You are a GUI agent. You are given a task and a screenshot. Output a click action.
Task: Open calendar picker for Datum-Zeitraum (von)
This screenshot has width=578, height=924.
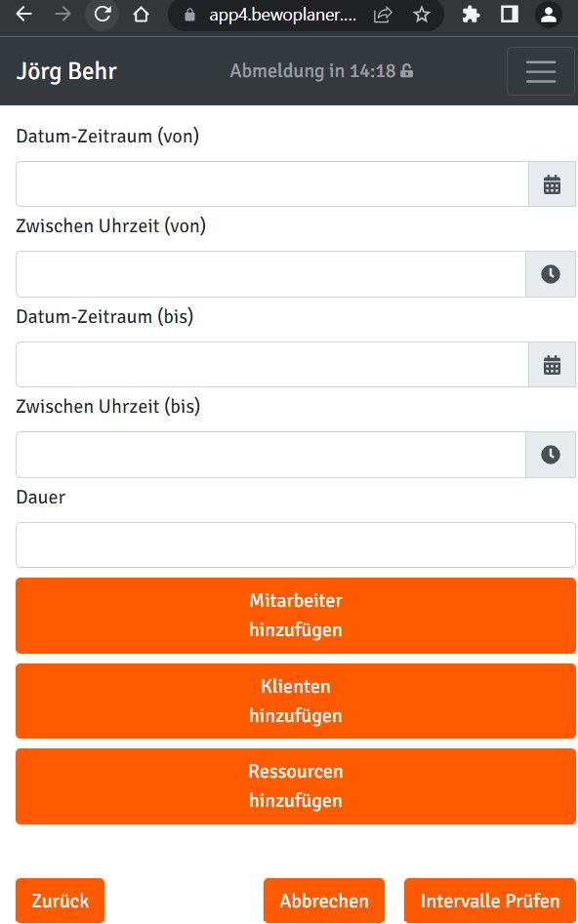[x=552, y=184]
